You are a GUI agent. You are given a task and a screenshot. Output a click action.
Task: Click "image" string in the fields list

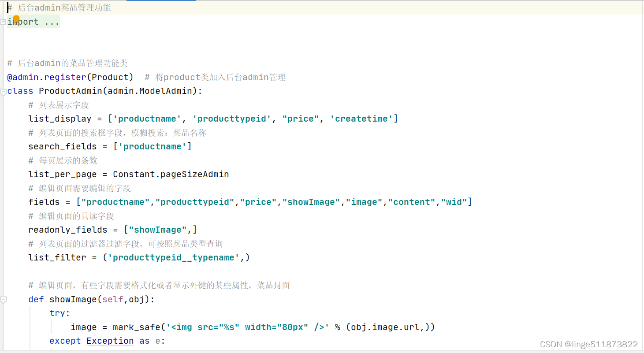364,202
